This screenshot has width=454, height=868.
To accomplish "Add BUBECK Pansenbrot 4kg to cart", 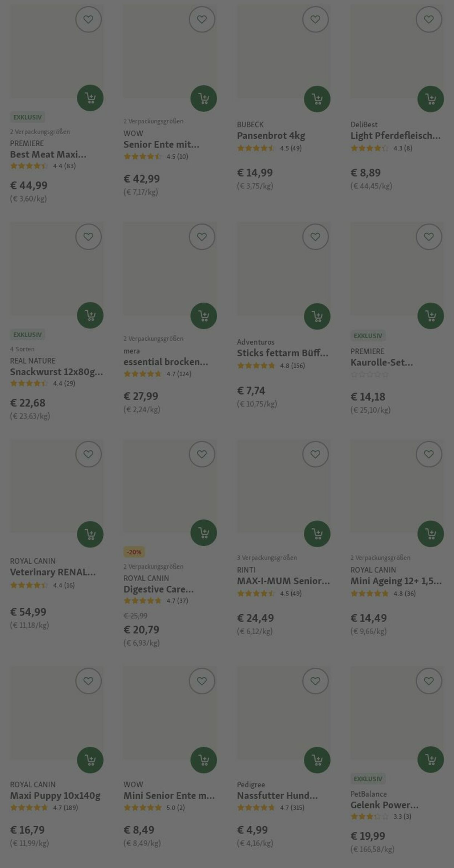I will point(317,99).
